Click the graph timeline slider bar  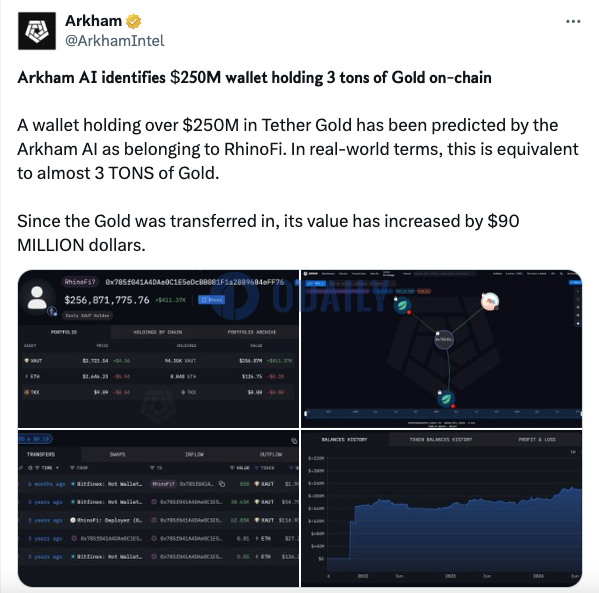[x=443, y=413]
